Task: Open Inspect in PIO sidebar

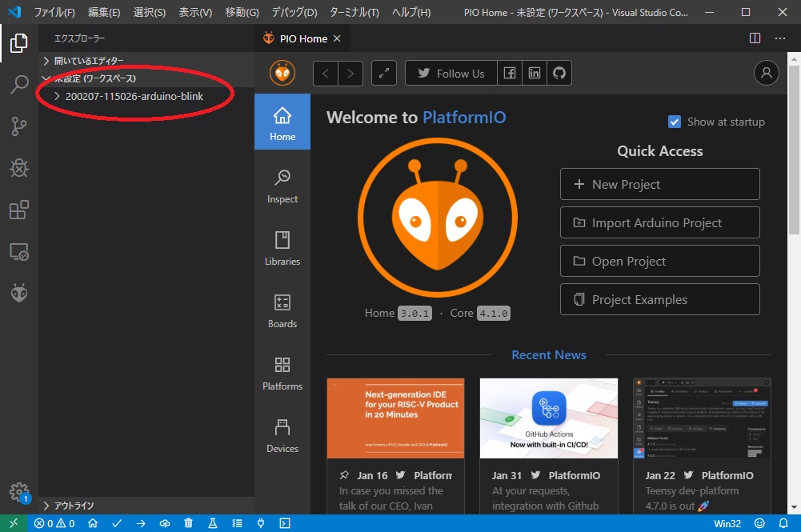Action: (282, 186)
